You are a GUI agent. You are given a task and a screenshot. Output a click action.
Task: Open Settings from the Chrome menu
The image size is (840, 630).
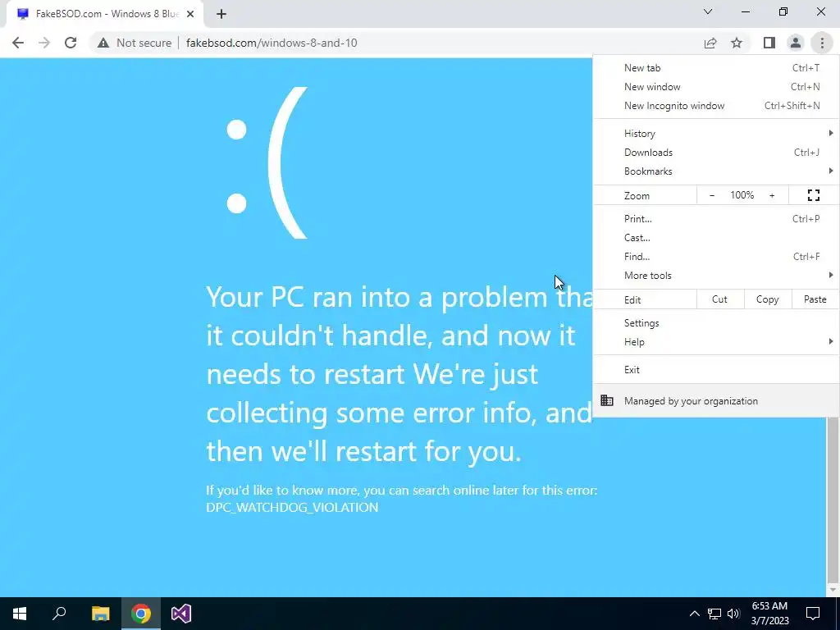(716, 323)
